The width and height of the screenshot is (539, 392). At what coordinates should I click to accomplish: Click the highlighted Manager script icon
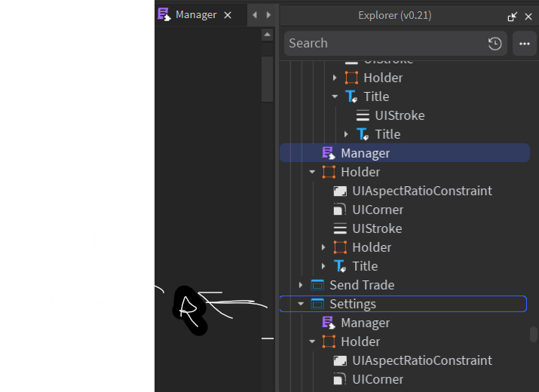tap(328, 153)
